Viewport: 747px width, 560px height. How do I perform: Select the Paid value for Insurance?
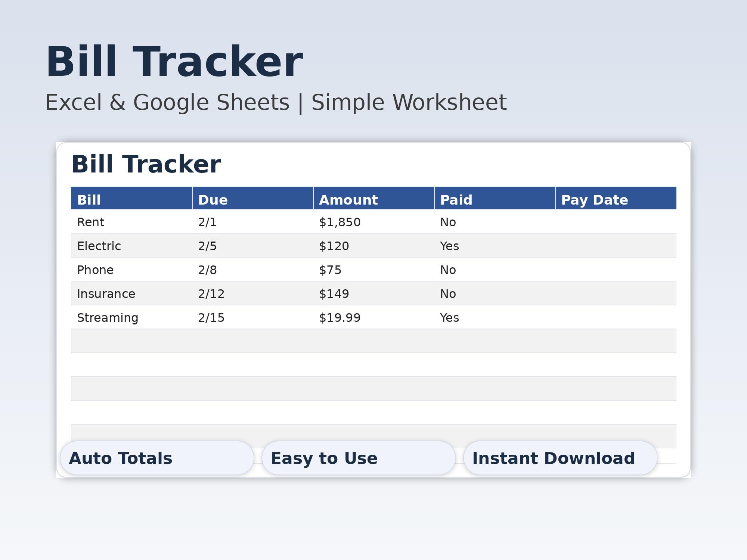pos(495,293)
